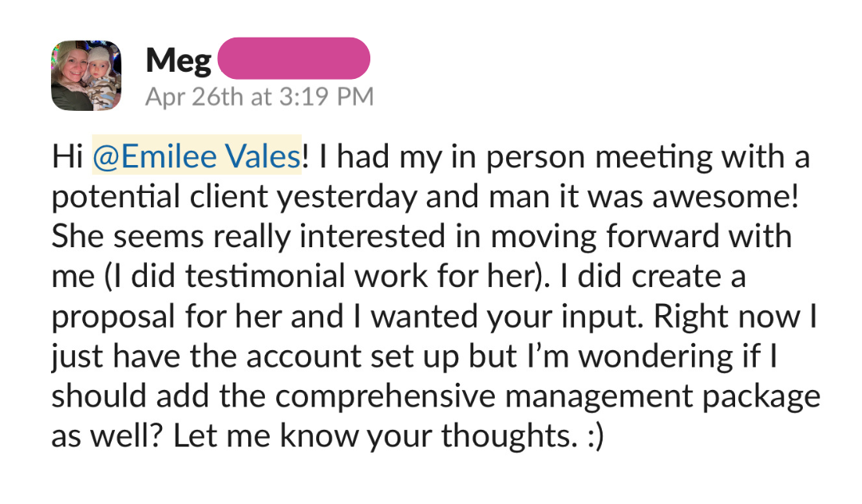Click the words She seems
The width and height of the screenshot is (862, 504).
[128, 237]
